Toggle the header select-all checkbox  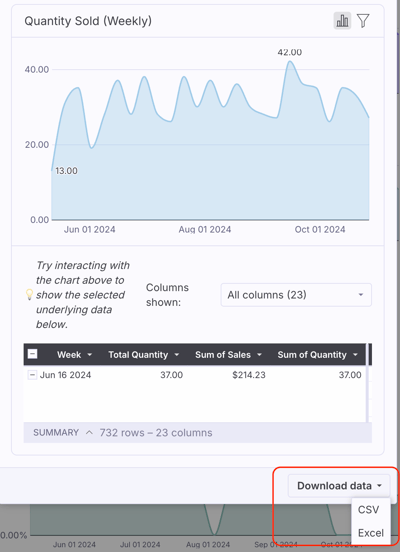click(32, 354)
